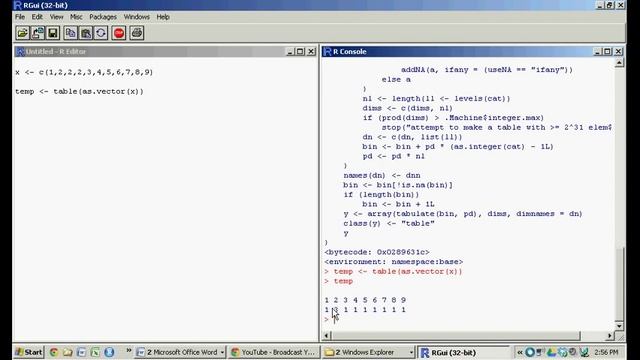Maximize the R Console window
This screenshot has width=640, height=360.
tap(607, 51)
